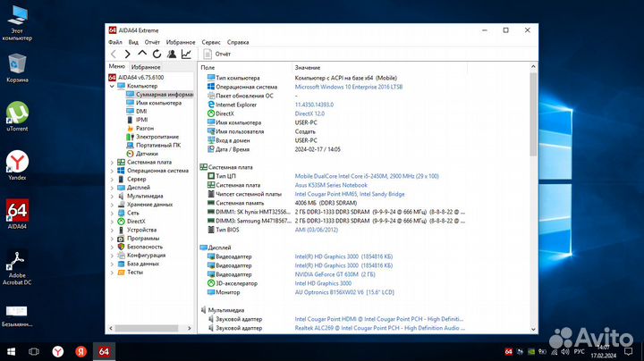The image size is (644, 361).
Task: Open the Отчёт menu in menu bar
Action: click(152, 42)
